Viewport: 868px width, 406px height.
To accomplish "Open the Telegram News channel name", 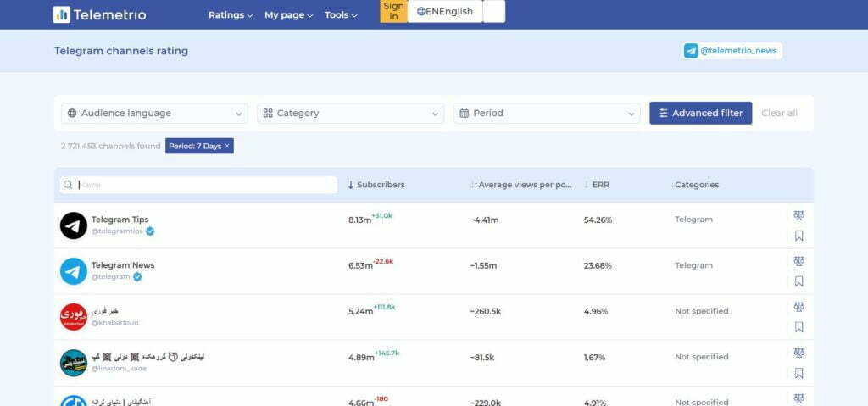I will (123, 264).
